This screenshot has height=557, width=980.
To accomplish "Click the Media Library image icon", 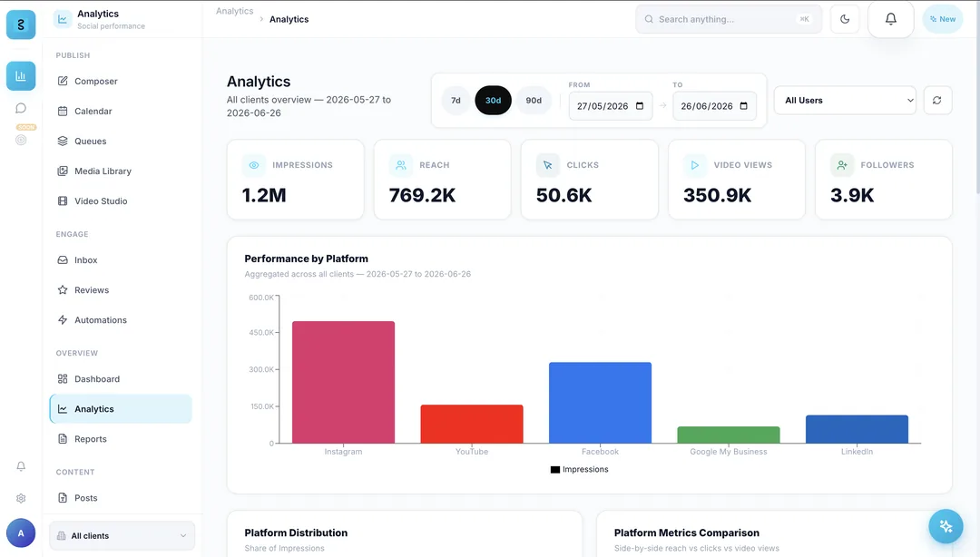I will coord(63,171).
